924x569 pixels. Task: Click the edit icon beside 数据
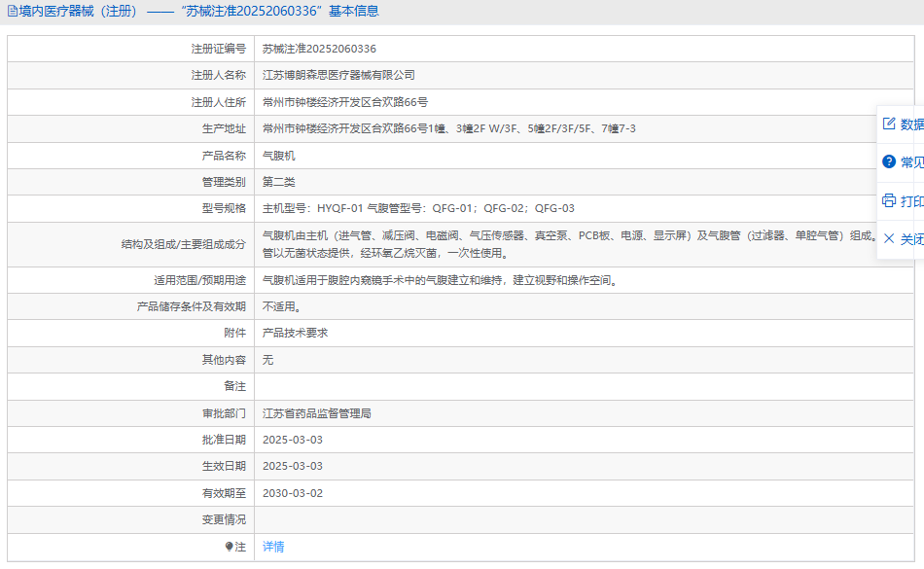click(888, 124)
